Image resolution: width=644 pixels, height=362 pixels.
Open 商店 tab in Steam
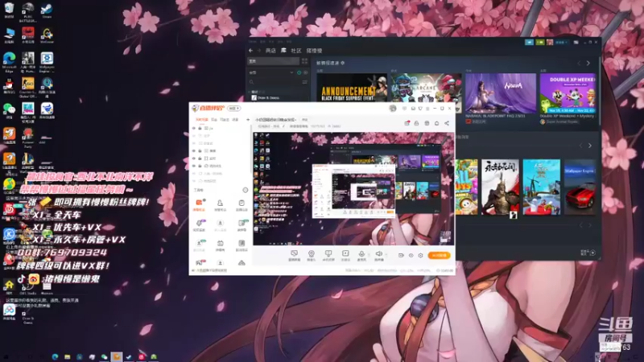click(270, 51)
